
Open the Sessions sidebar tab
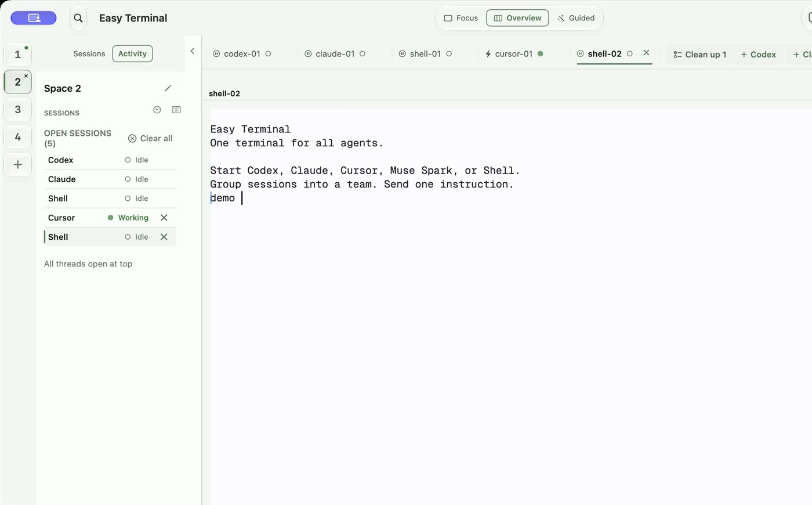click(89, 53)
